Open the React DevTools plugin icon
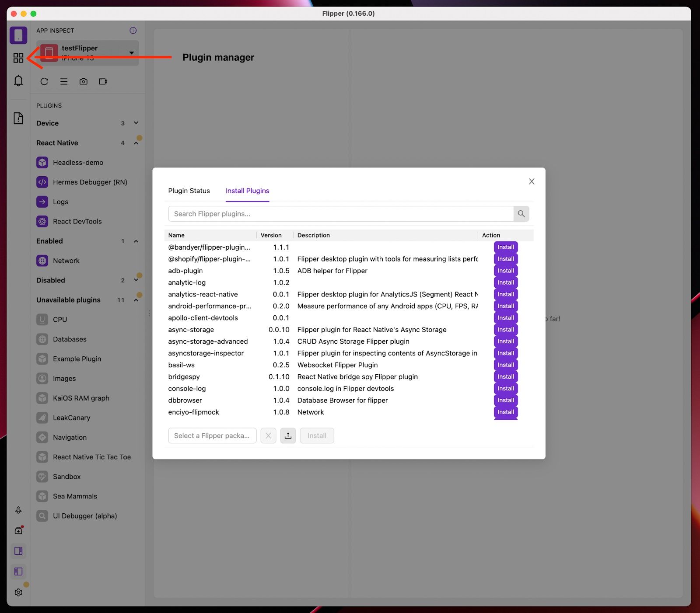700x613 pixels. click(x=42, y=221)
